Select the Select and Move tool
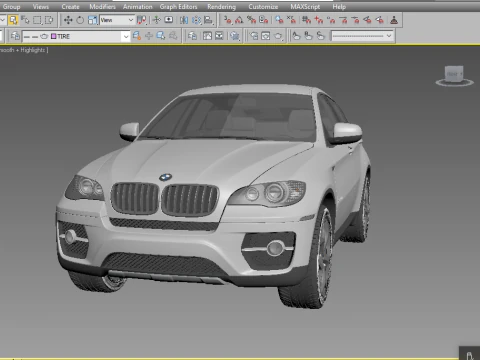This screenshot has width=480, height=360. click(x=68, y=20)
